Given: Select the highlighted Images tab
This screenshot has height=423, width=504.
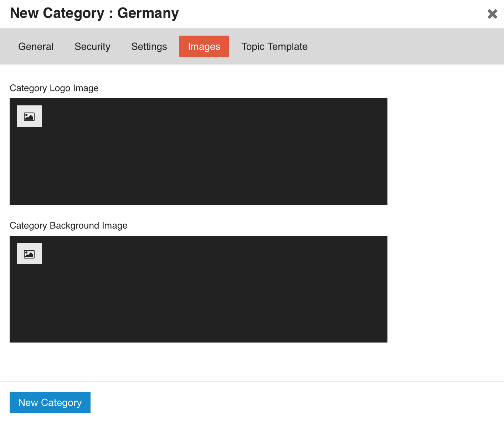Looking at the screenshot, I should 204,46.
